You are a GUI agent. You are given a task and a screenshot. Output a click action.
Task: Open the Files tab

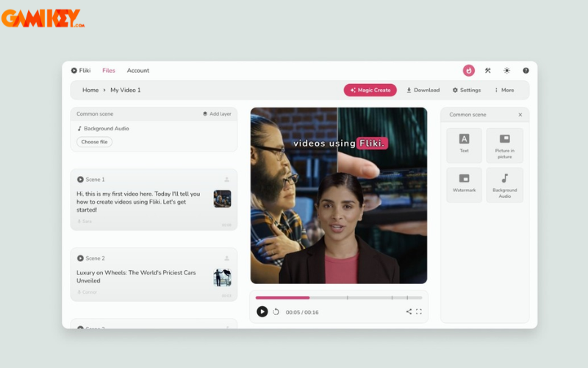point(109,71)
